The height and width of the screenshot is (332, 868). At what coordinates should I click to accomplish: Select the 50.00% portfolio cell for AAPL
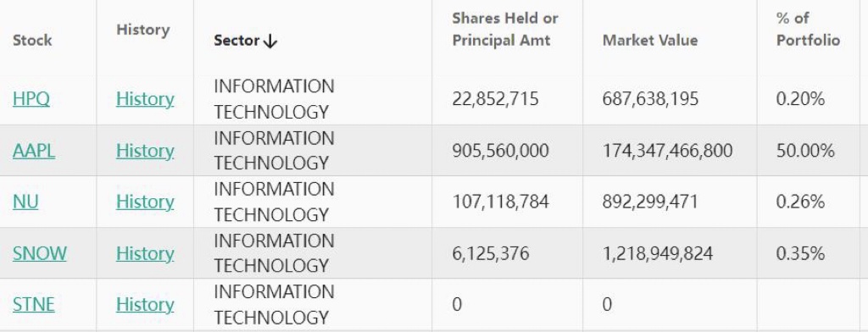click(x=805, y=151)
